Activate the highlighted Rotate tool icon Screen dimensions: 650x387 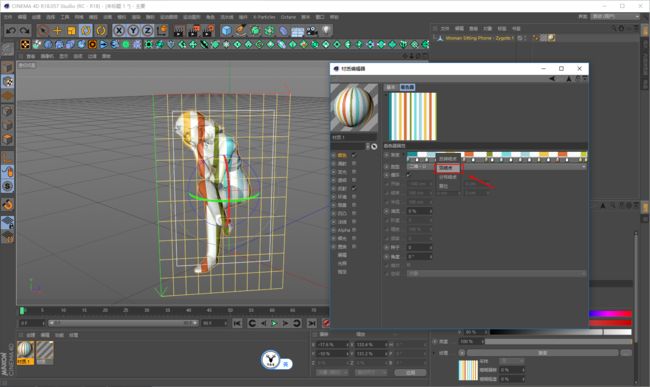[86, 31]
